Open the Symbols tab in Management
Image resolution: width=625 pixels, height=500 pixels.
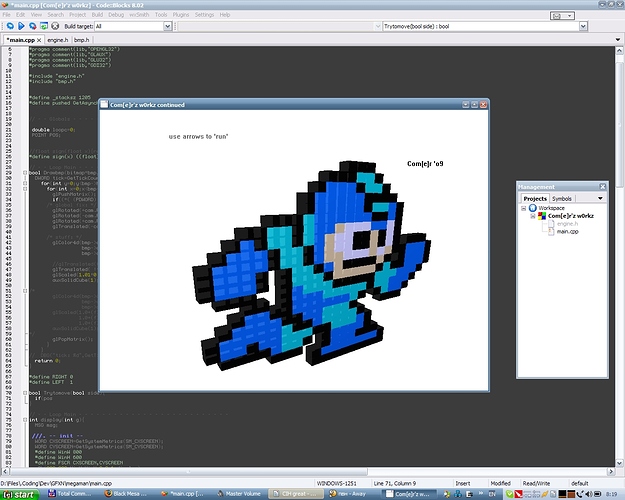coord(561,198)
